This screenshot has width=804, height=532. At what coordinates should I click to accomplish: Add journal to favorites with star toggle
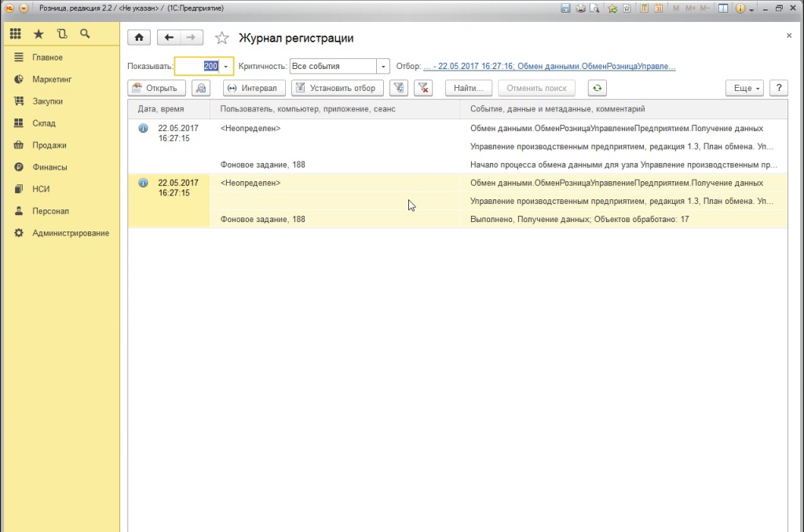point(222,38)
